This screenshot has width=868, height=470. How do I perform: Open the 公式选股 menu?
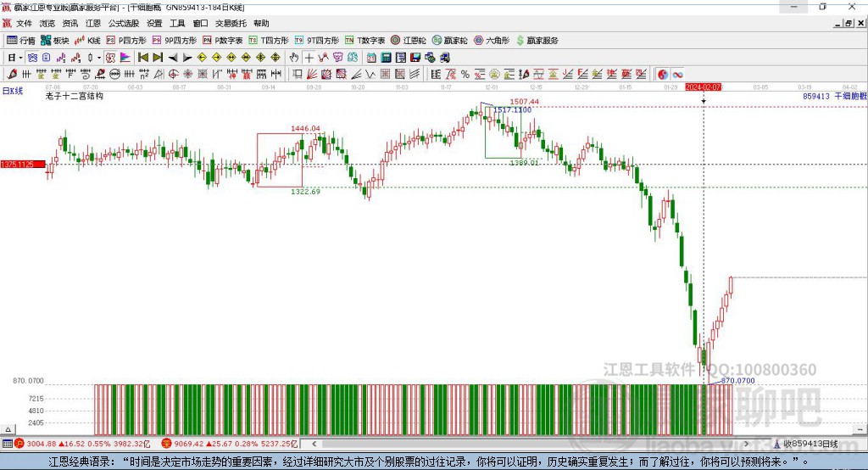[x=124, y=23]
